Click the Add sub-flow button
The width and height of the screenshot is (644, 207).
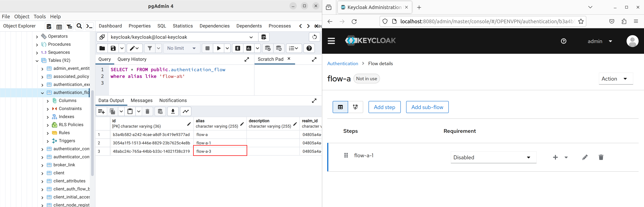click(x=427, y=107)
